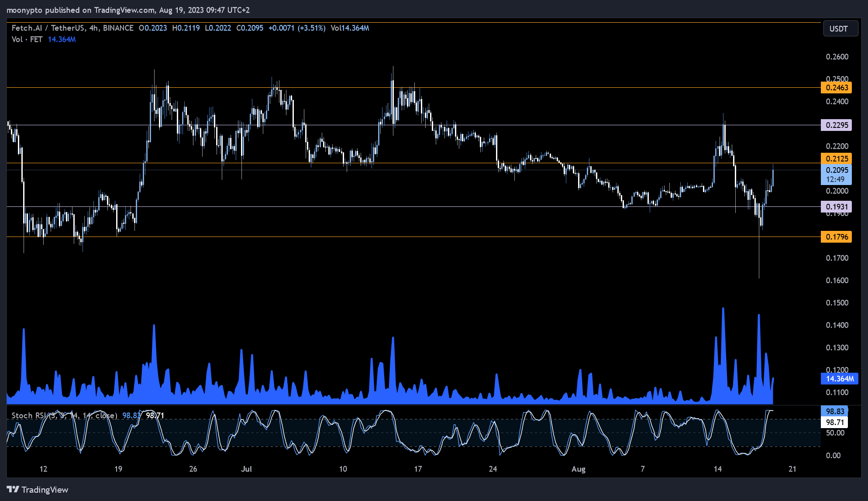Select the 0.1931 price level label

(x=837, y=207)
